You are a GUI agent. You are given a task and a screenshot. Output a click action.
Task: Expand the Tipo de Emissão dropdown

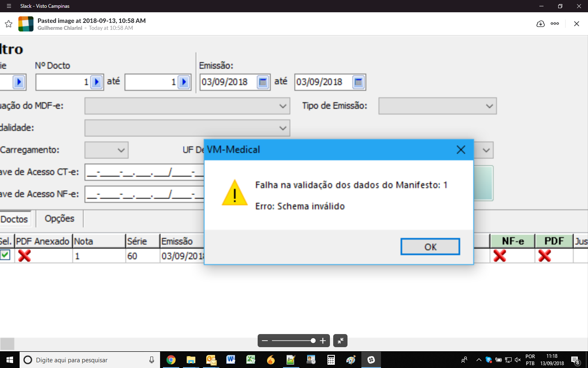(437, 106)
